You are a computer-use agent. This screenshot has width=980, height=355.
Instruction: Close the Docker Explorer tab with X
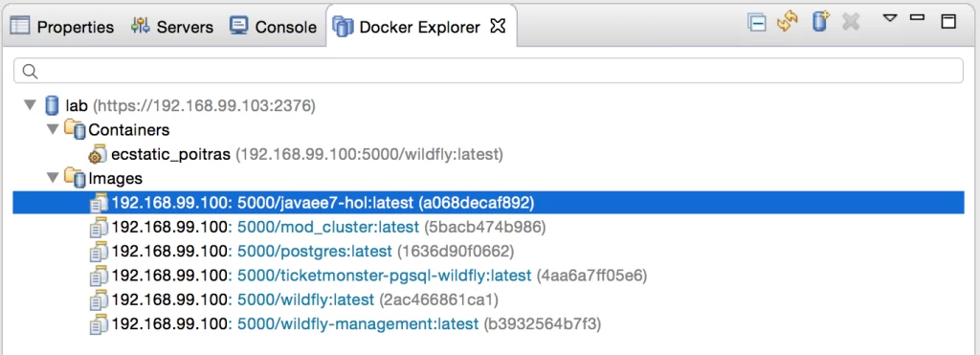(498, 26)
